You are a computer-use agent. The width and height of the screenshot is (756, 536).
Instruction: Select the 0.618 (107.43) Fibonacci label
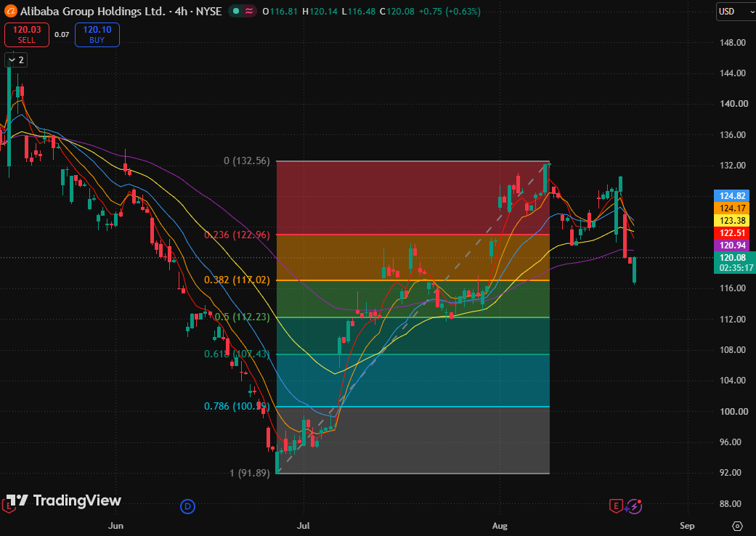click(237, 354)
